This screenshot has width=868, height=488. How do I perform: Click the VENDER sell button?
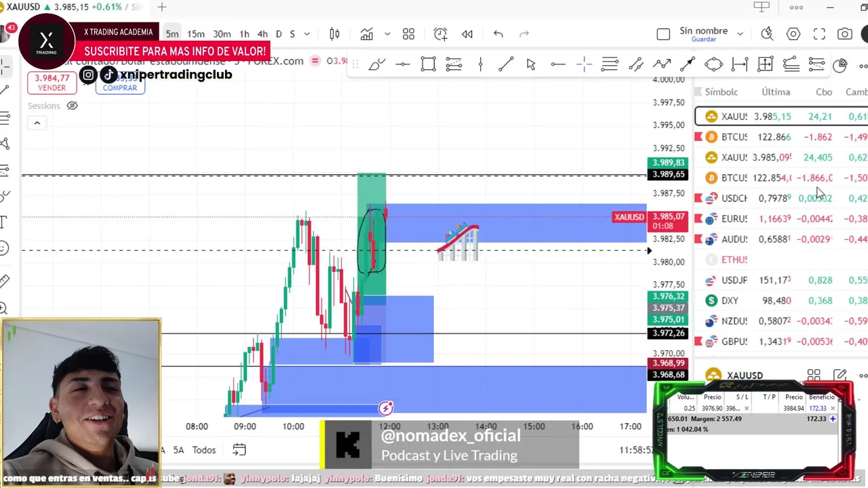(52, 83)
